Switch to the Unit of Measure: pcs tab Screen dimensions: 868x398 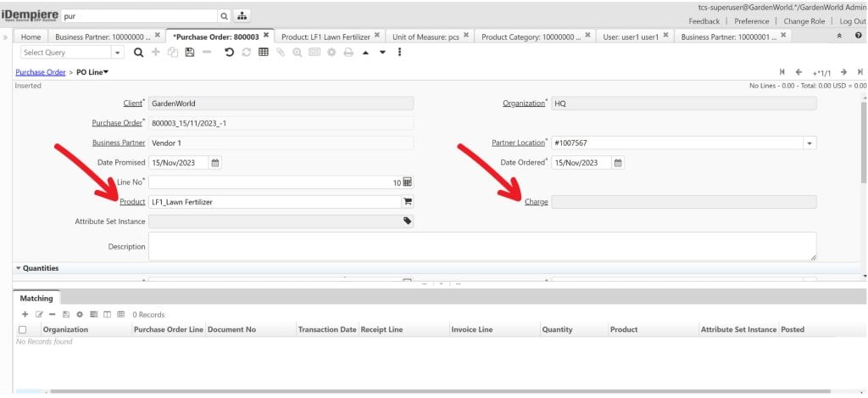426,36
